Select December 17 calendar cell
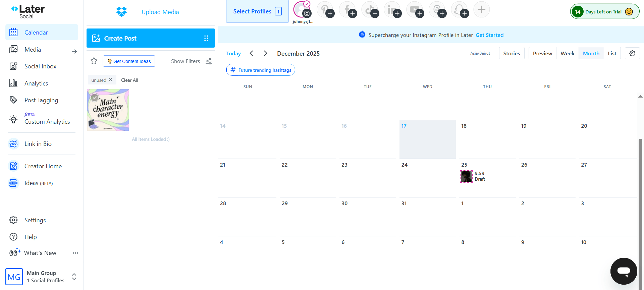This screenshot has width=644, height=290. point(427,139)
